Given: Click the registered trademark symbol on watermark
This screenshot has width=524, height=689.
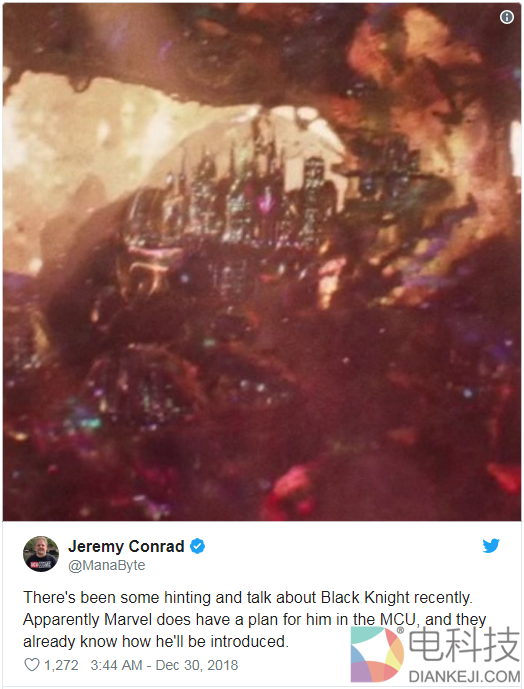Looking at the screenshot, I should coord(400,630).
